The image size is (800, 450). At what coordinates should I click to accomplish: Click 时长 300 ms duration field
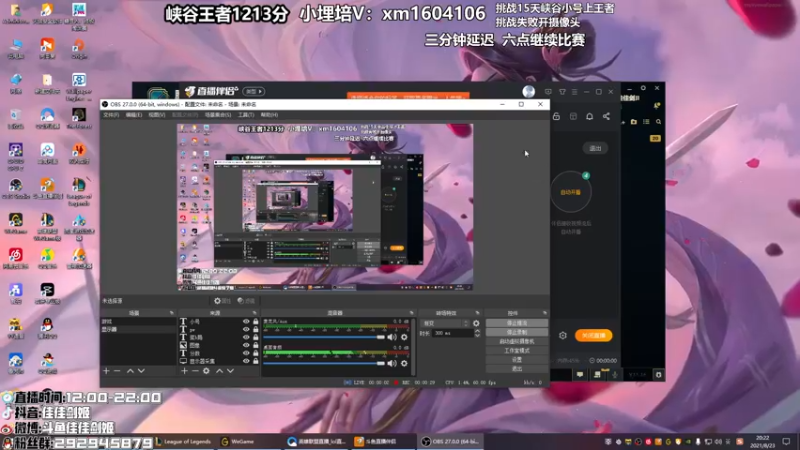(453, 333)
